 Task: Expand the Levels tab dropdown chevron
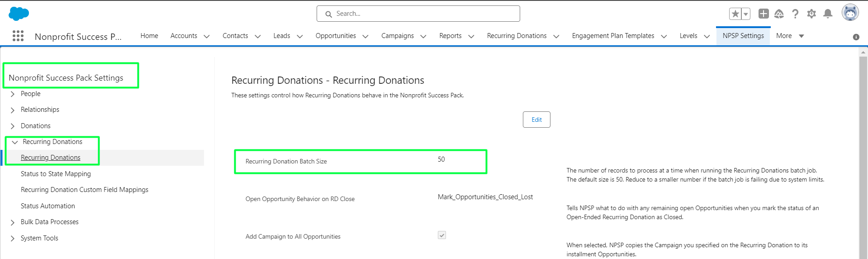click(x=707, y=36)
